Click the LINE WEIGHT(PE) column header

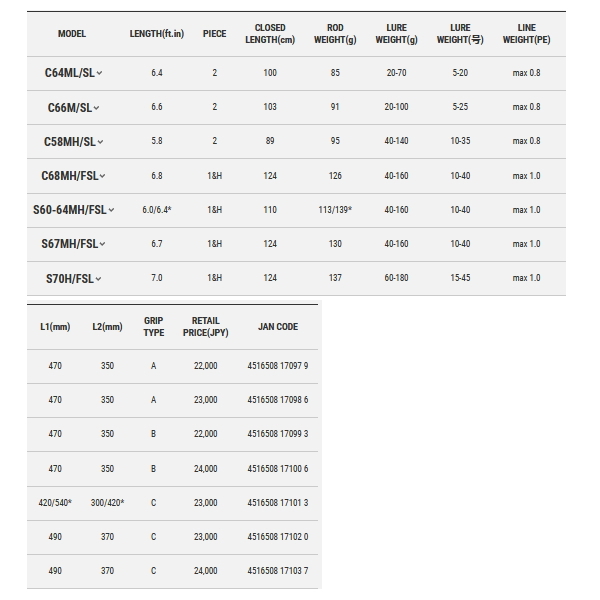coord(526,34)
